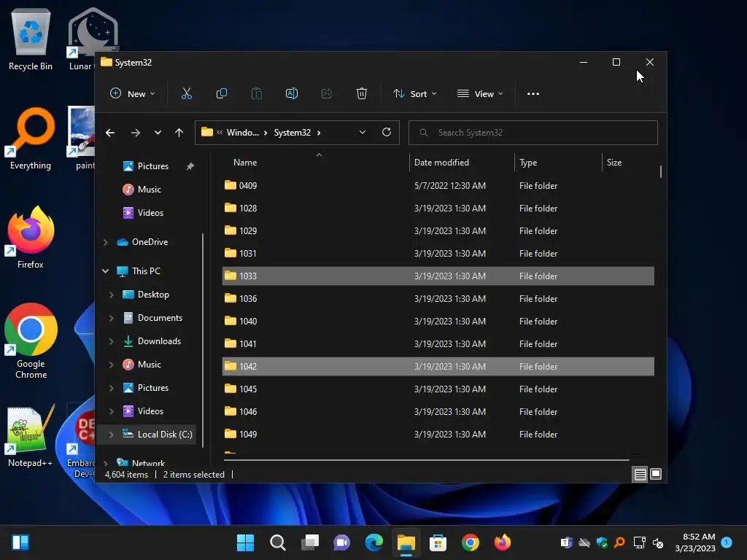Screen dimensions: 747x560
Task: Click the Delete trash can icon
Action: tap(362, 94)
